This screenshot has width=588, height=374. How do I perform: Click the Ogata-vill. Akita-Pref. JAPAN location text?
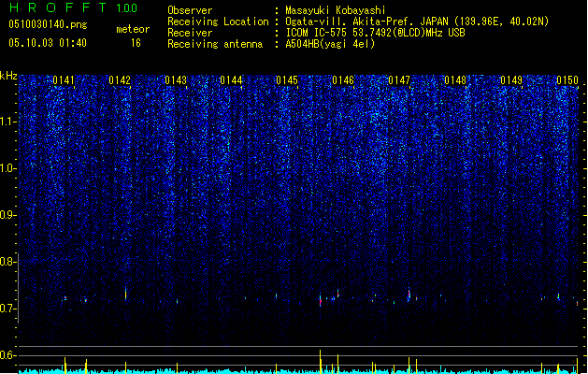coord(417,22)
